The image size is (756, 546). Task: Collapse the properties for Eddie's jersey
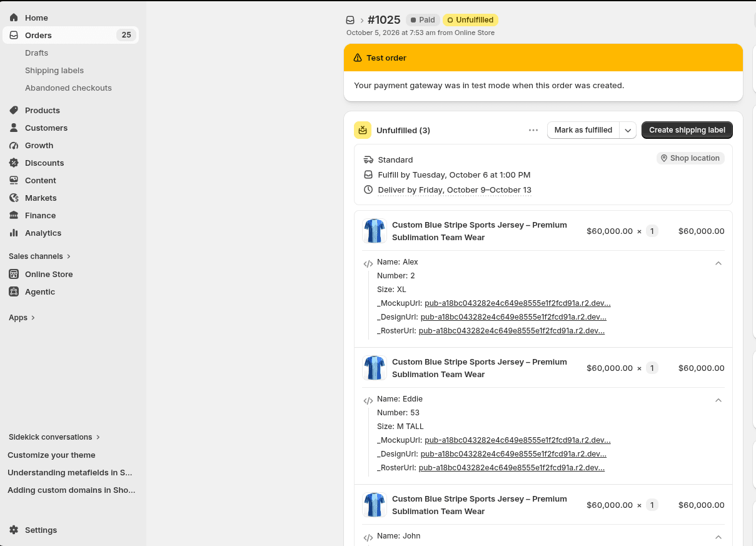pyautogui.click(x=718, y=400)
